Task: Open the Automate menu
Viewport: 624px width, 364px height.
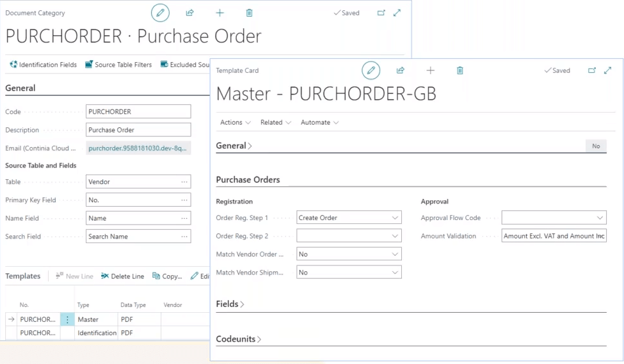Action: coord(319,122)
